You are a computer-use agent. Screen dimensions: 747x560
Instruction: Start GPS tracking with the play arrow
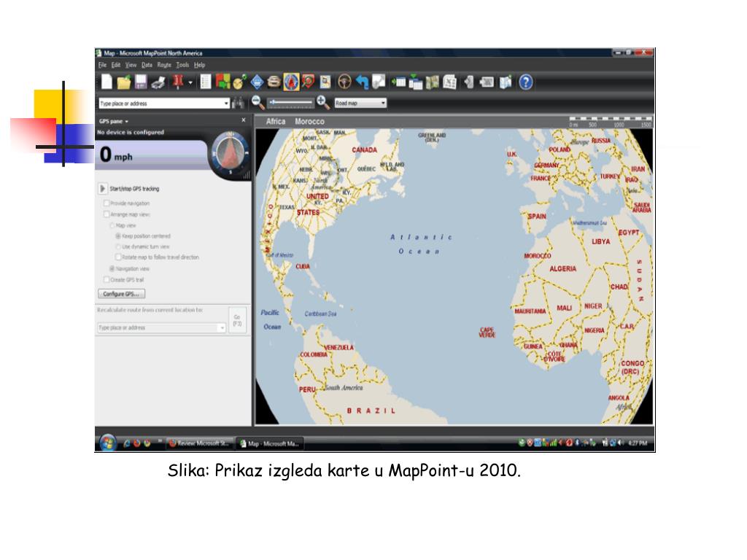coord(102,188)
